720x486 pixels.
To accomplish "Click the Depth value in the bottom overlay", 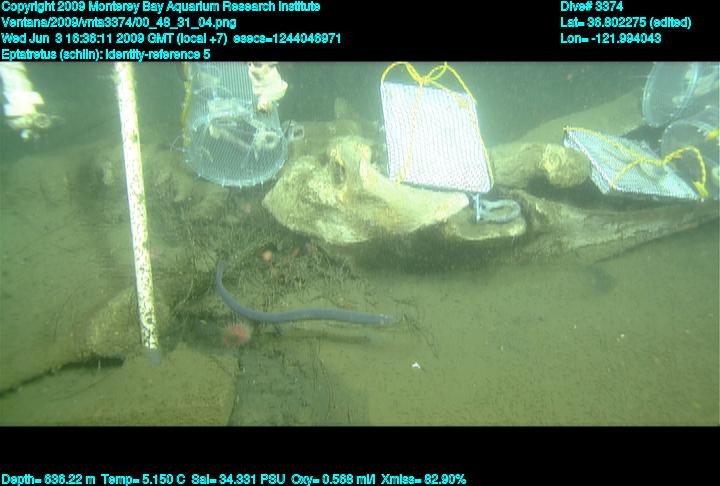I will [44, 479].
